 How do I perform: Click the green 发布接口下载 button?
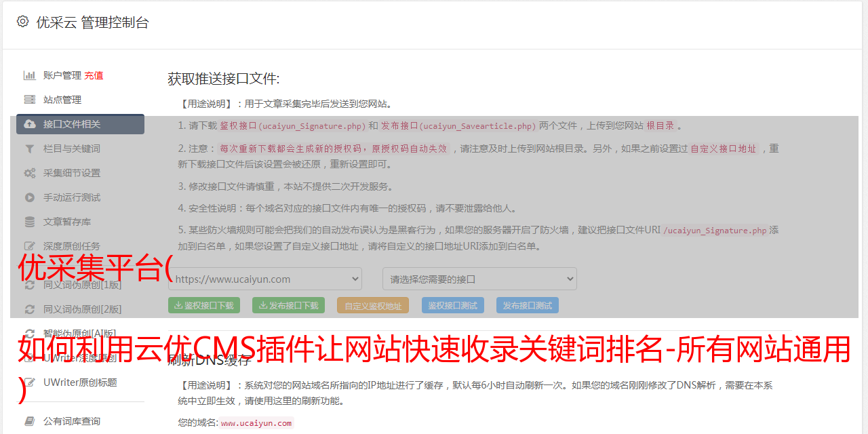pyautogui.click(x=288, y=305)
